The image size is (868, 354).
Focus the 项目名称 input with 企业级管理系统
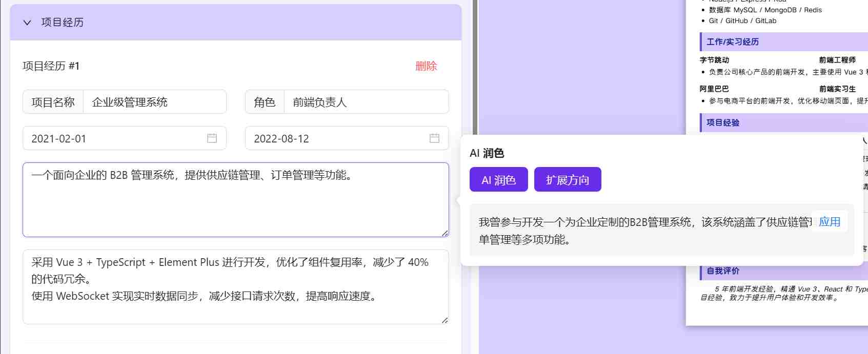[154, 102]
